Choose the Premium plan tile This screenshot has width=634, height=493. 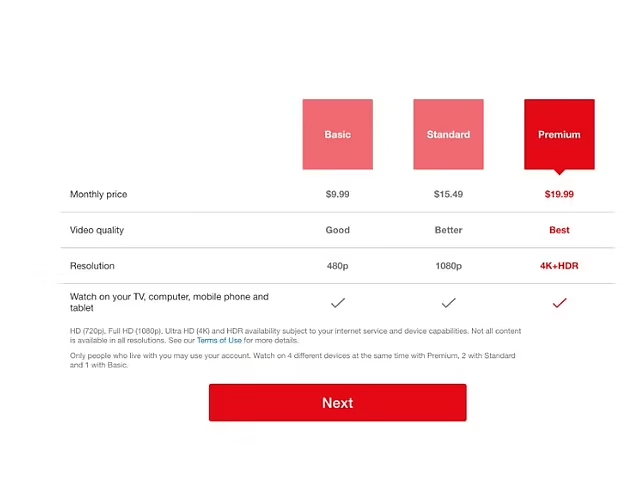559,134
